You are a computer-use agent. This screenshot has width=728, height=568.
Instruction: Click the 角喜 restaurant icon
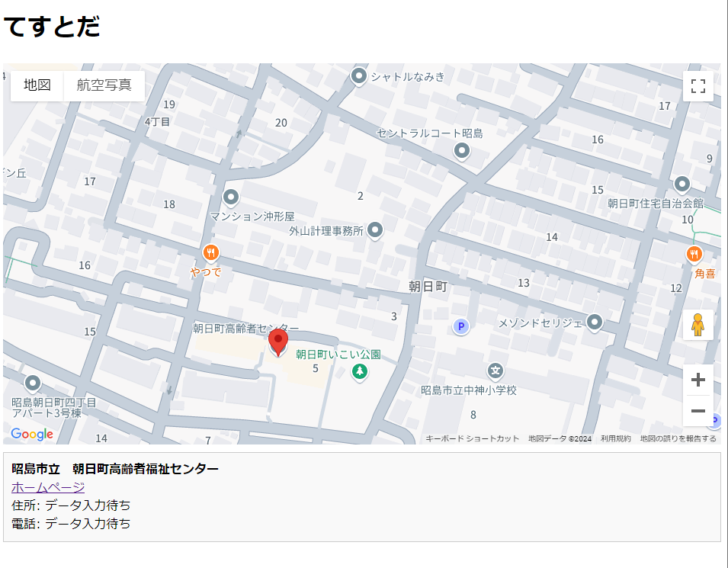pyautogui.click(x=694, y=255)
